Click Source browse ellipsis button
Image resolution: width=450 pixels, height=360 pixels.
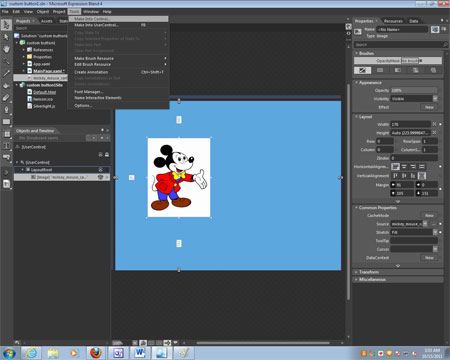(x=433, y=224)
